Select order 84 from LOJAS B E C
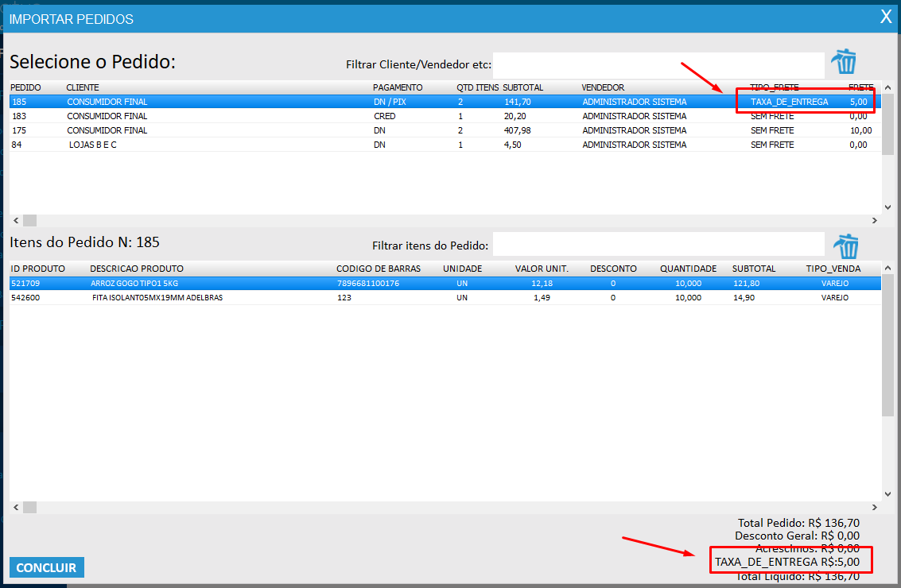901x588 pixels. pyautogui.click(x=318, y=145)
